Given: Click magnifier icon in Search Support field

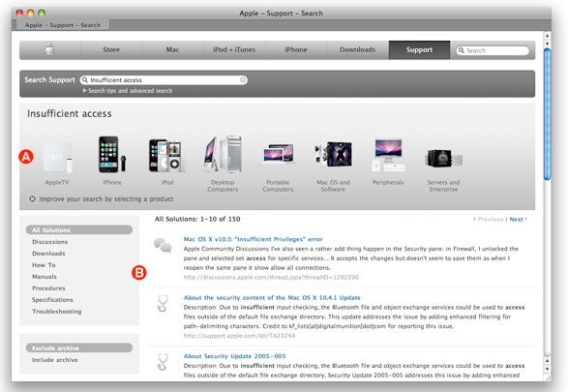Looking at the screenshot, I should click(x=85, y=79).
